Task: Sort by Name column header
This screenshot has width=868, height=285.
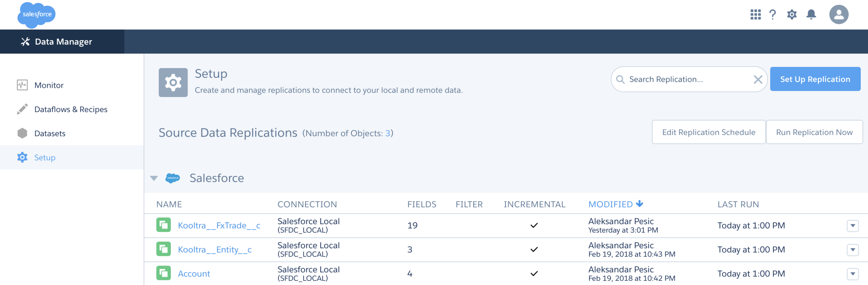Action: point(169,204)
